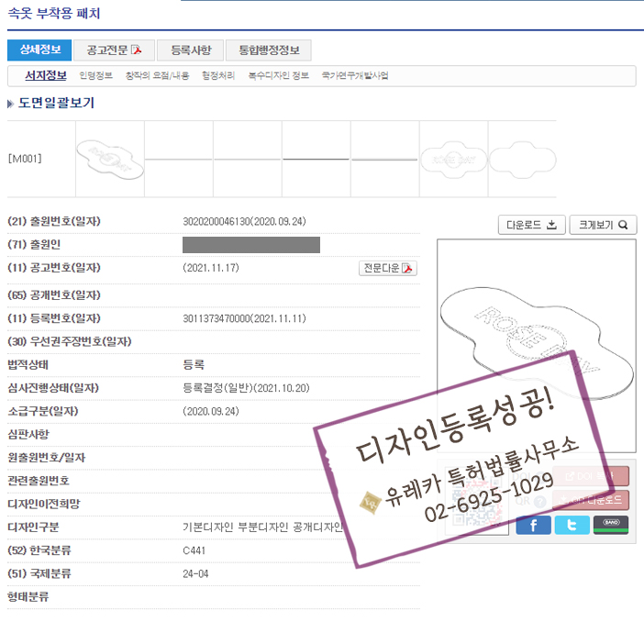This screenshot has width=644, height=644.
Task: Select the 서지정보 sub-menu
Action: point(46,75)
